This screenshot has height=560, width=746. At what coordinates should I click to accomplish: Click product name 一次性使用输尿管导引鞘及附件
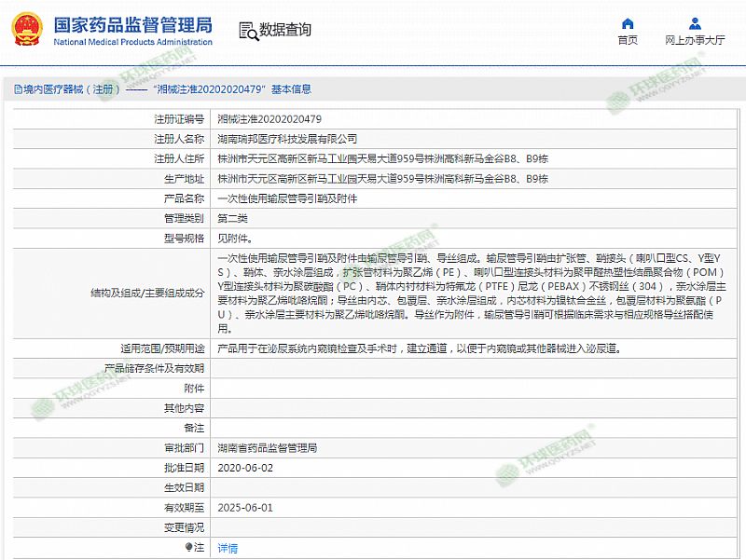[286, 198]
